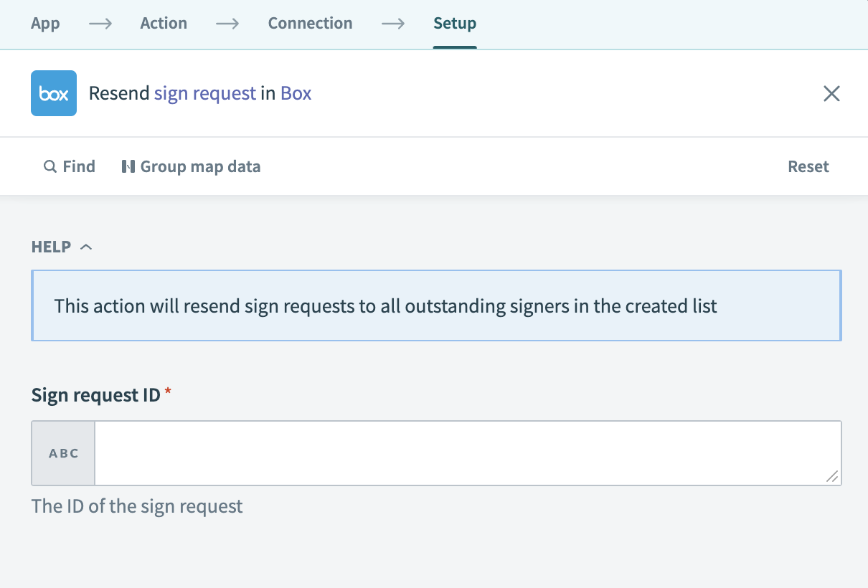Click the arrow between App and Action
868x588 pixels.
(98, 23)
